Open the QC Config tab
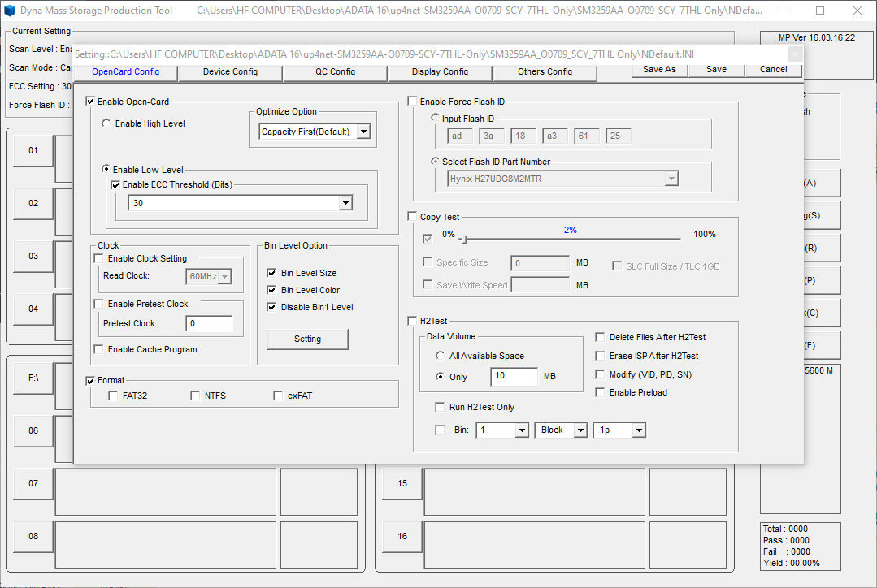This screenshot has height=588, width=877. [x=335, y=72]
